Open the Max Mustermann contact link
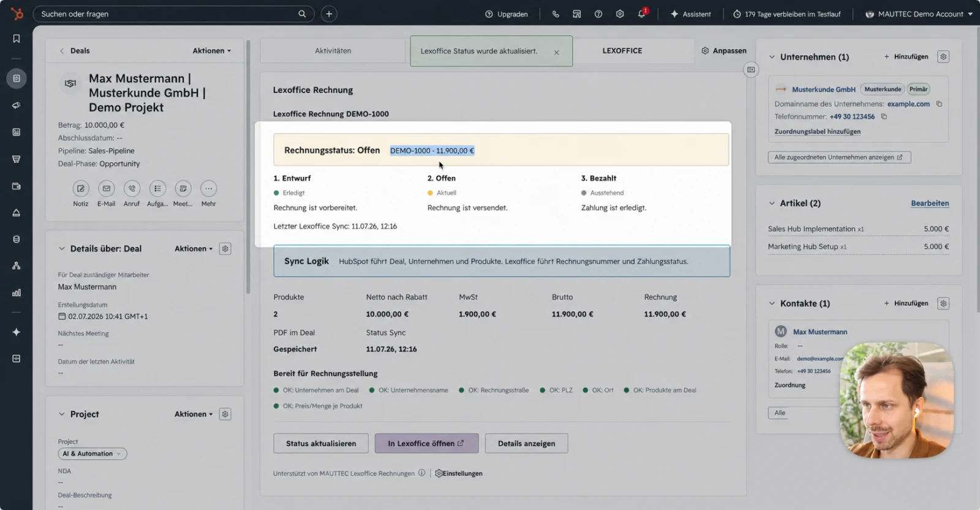 pyautogui.click(x=820, y=332)
